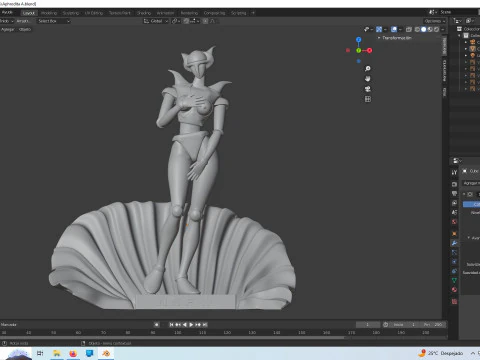Toggle the viewport gizmos button

point(379,29)
